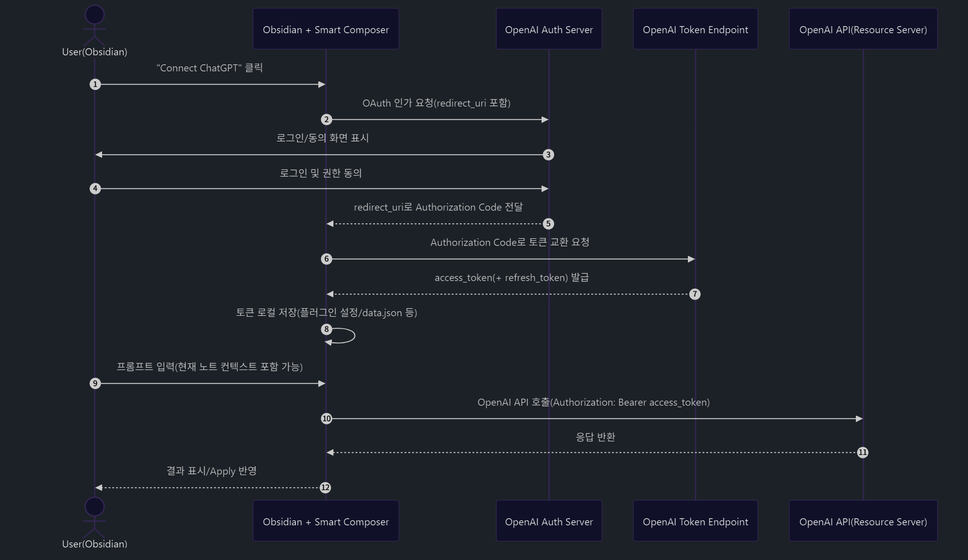
Task: Click sequence number 7 circle marker
Action: coord(694,294)
